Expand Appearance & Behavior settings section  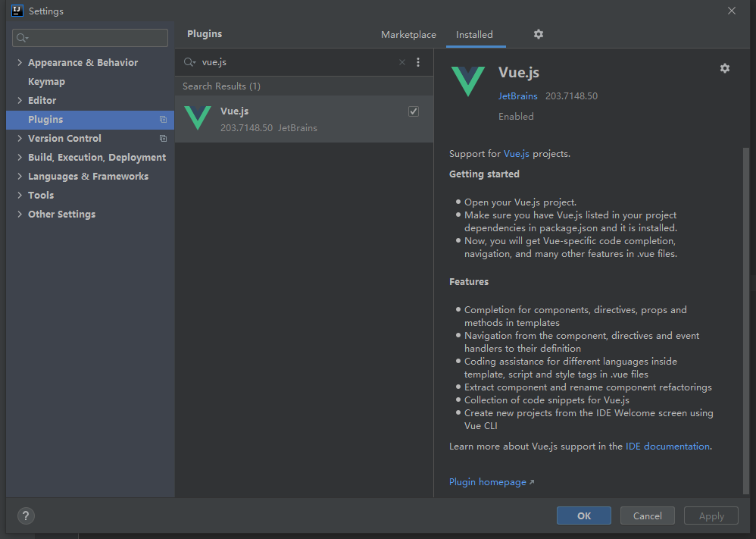(x=20, y=63)
